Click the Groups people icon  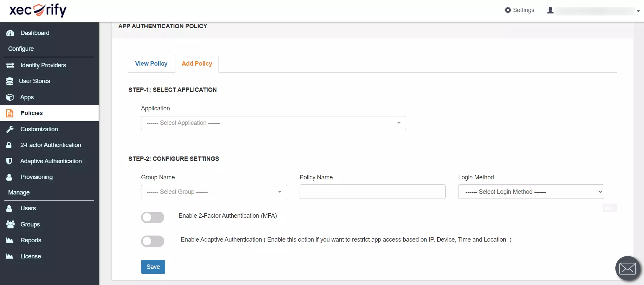pos(10,224)
